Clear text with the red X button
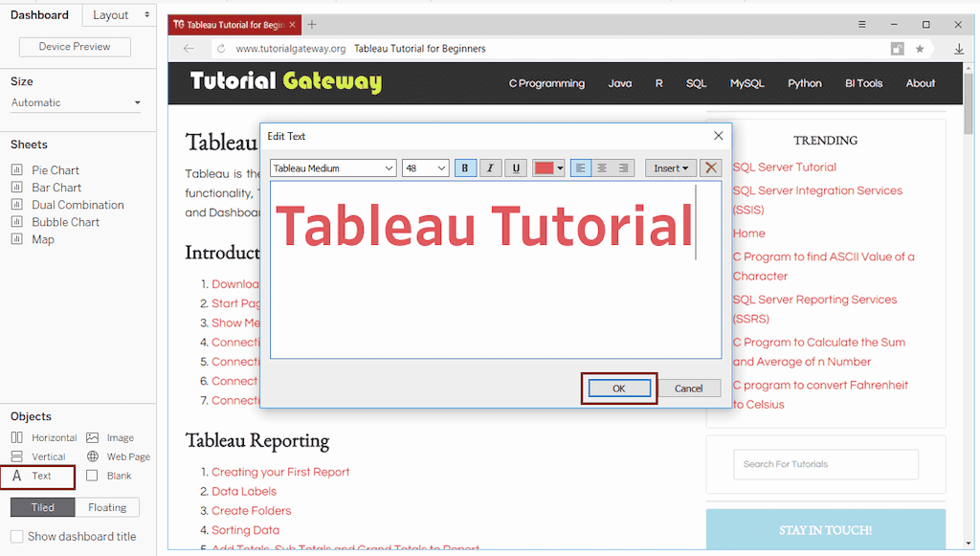 [711, 168]
